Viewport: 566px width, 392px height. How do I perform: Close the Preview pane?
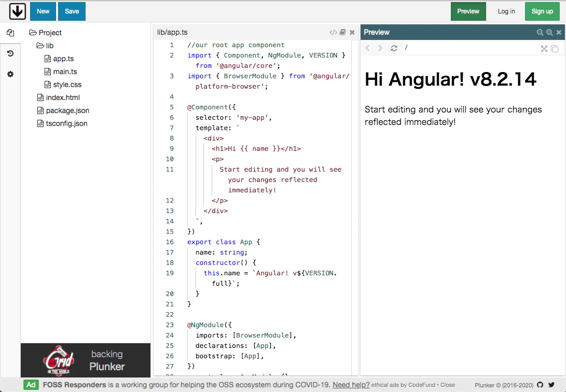pos(559,33)
